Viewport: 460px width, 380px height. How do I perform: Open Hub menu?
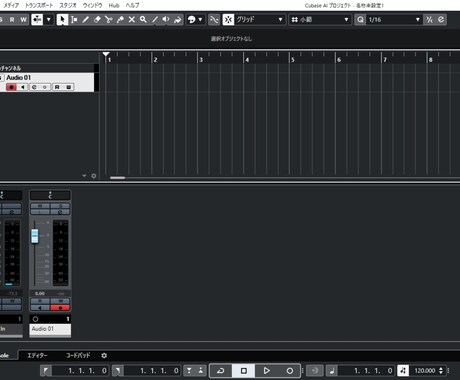(x=114, y=5)
